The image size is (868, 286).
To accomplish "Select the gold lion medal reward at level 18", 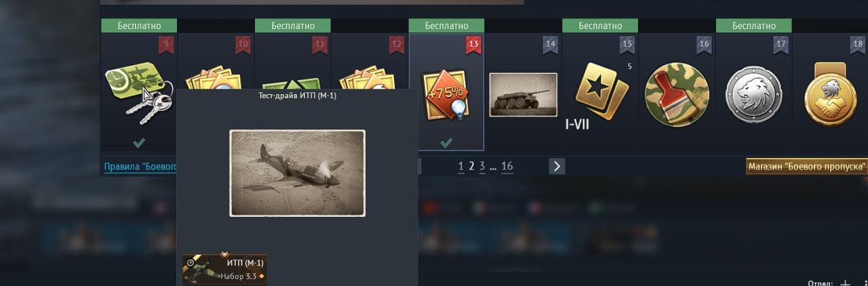I will (831, 92).
